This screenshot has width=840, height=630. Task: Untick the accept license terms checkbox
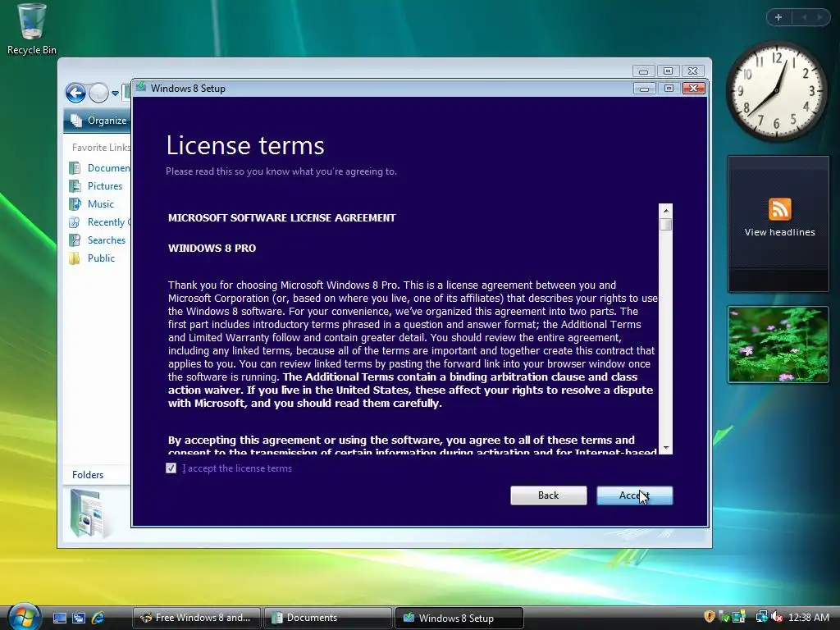point(171,468)
